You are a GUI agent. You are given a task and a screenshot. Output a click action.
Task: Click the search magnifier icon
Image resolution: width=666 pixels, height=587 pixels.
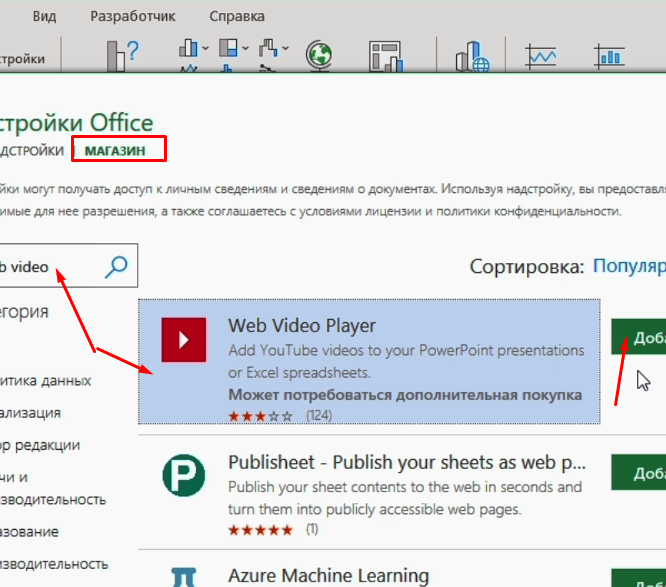116,266
